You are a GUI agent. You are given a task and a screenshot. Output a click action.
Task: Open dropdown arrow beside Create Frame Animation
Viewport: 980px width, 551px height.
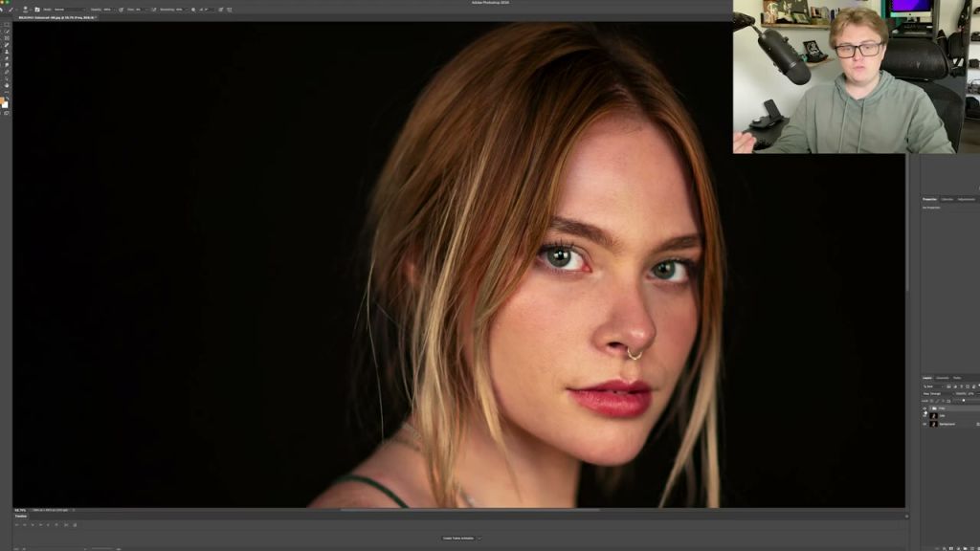point(479,538)
